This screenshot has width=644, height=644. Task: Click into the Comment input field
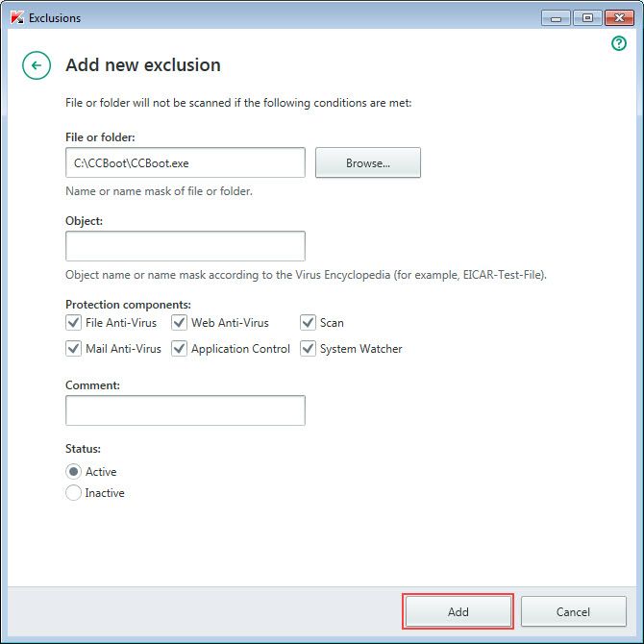(x=186, y=410)
